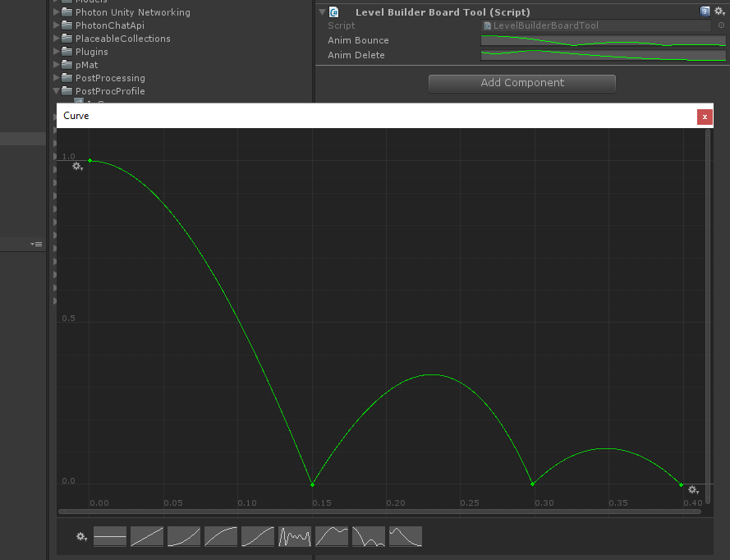Image resolution: width=730 pixels, height=560 pixels.
Task: Choose the ease-in curve preset
Action: coord(184,537)
